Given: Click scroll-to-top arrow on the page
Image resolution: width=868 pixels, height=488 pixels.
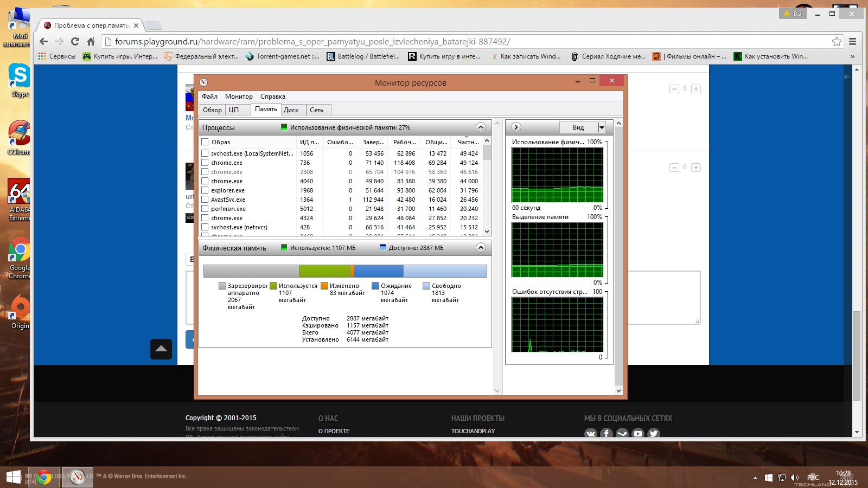Looking at the screenshot, I should click(x=161, y=349).
